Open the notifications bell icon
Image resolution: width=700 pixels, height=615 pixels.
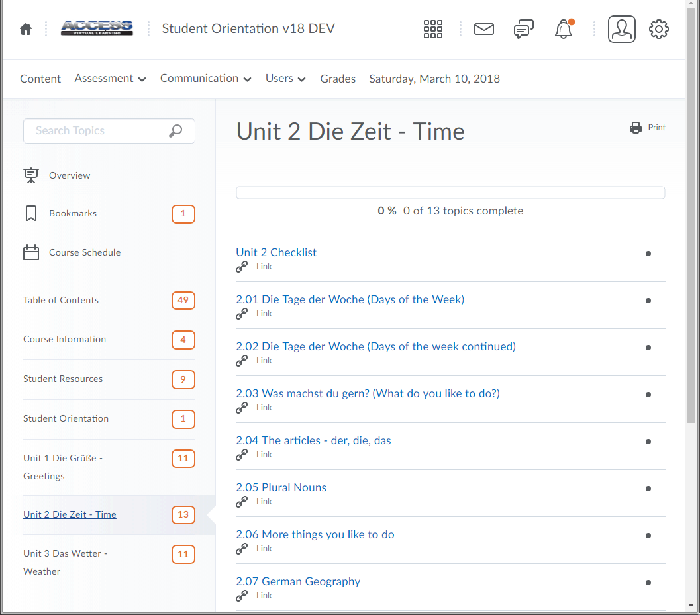(564, 29)
